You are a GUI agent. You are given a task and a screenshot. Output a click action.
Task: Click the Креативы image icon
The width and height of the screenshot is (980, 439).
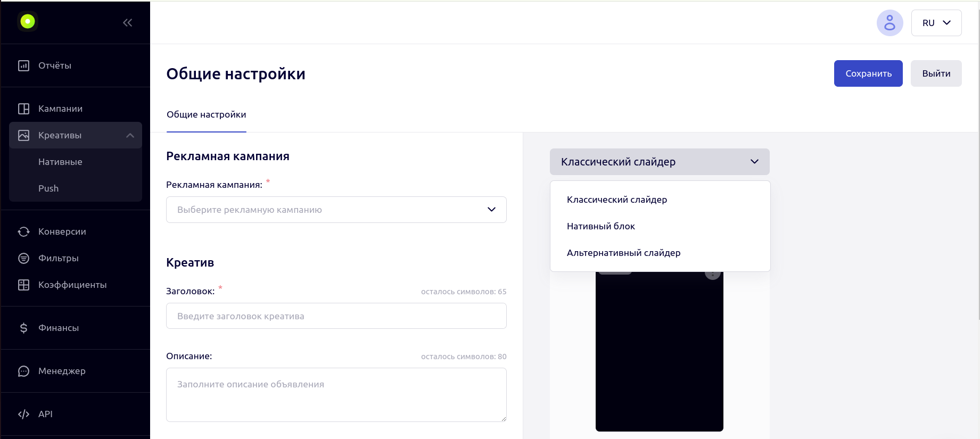[x=23, y=135]
